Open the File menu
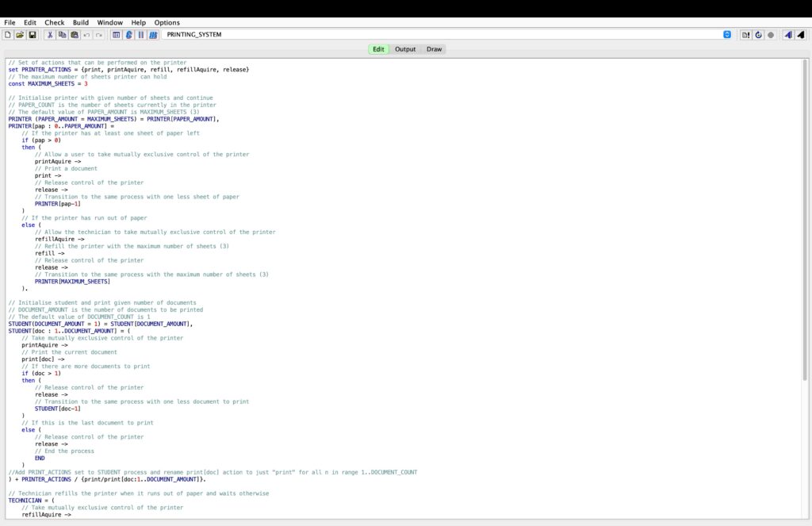812x526 pixels. coord(10,22)
